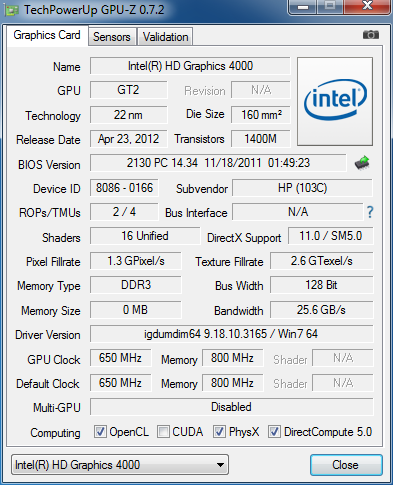Click the BIOS Version text field
Screen dimensions: 393x485
(x=218, y=163)
